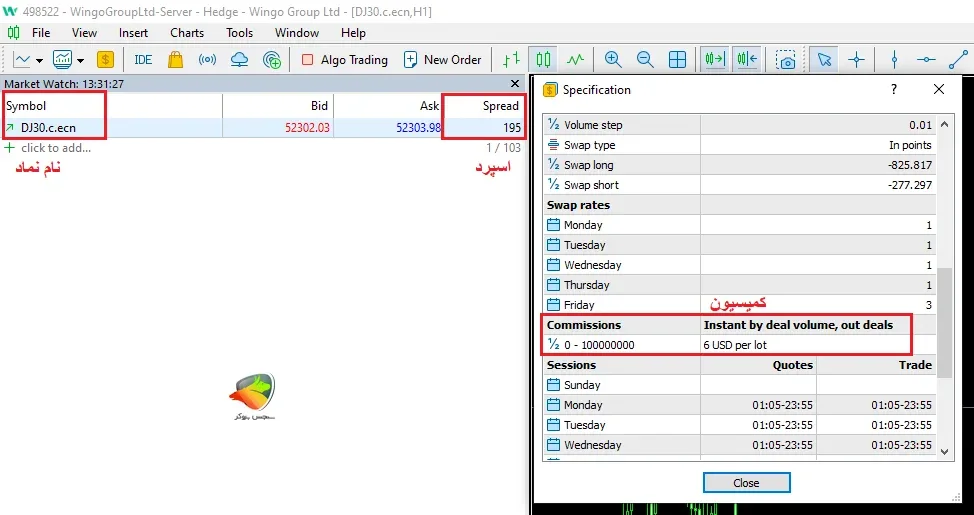Image resolution: width=974 pixels, height=515 pixels.
Task: Open the chart type line icon
Action: (22, 60)
